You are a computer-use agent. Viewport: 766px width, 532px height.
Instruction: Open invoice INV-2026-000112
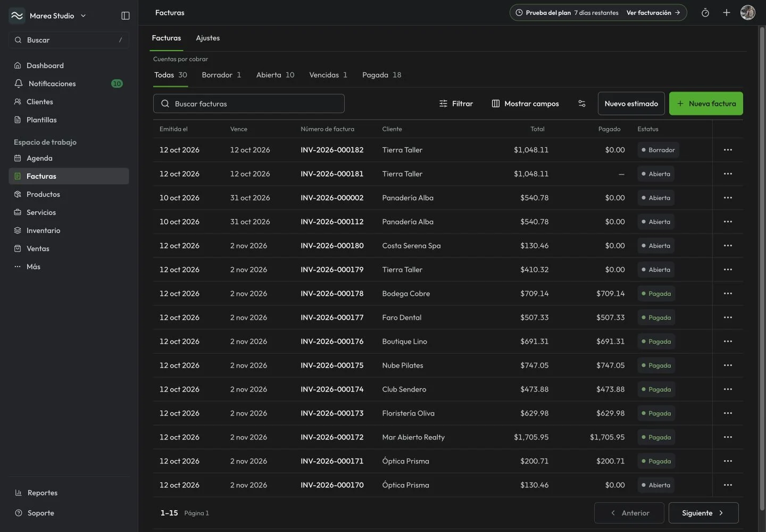(x=332, y=222)
